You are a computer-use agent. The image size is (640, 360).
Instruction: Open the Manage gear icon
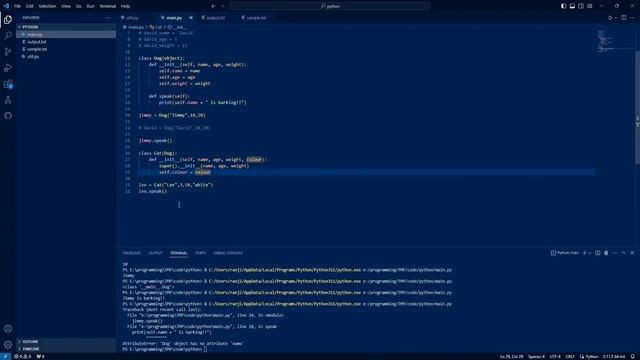(x=8, y=344)
